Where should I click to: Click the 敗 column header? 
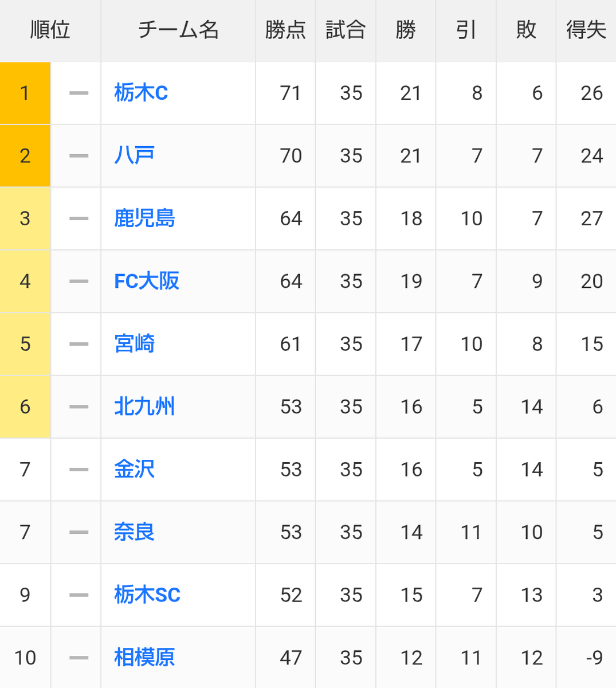coord(526,30)
